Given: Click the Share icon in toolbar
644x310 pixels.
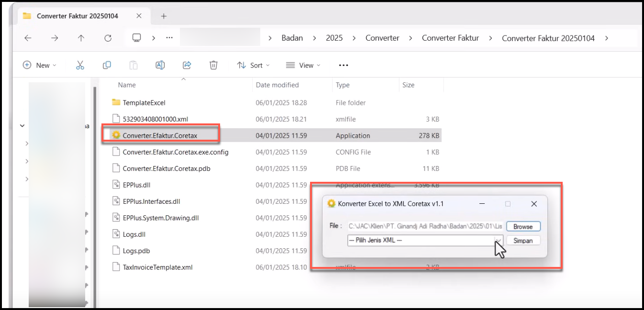Looking at the screenshot, I should (x=187, y=65).
